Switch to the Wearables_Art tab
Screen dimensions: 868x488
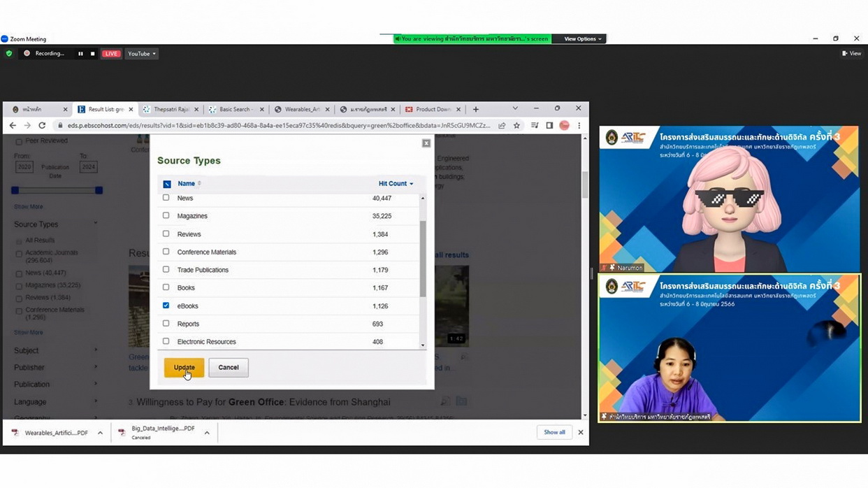click(x=301, y=109)
